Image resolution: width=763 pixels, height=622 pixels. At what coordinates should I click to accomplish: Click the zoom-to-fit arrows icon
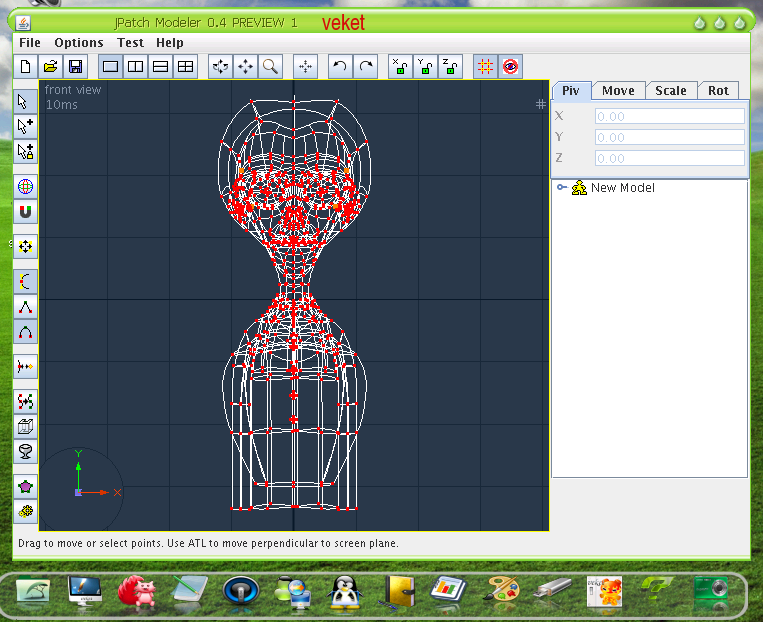click(305, 67)
